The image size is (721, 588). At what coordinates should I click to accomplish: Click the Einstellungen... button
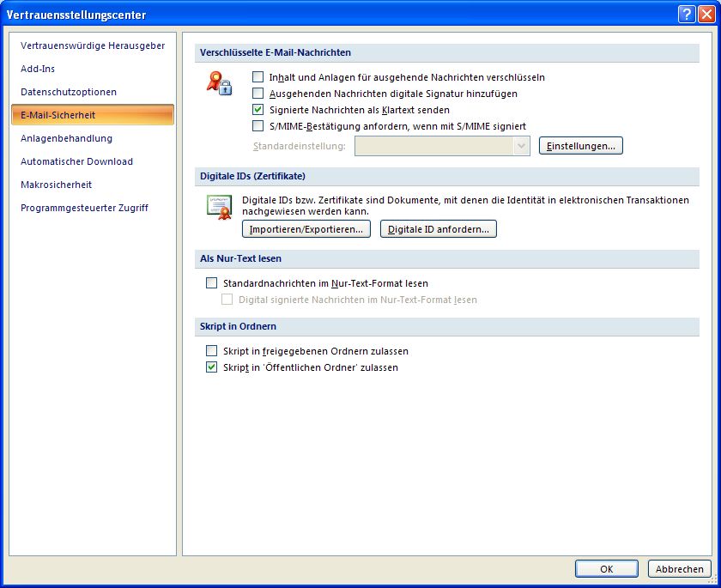(580, 146)
